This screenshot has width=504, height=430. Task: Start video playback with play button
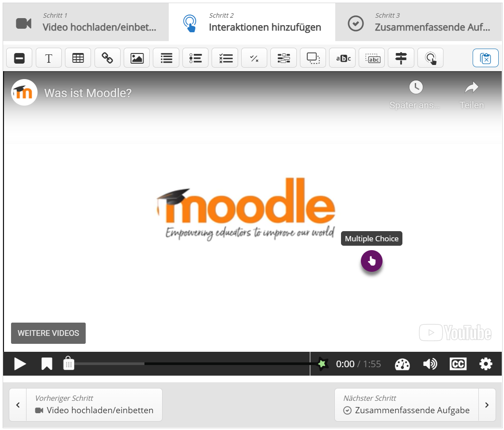coord(20,364)
